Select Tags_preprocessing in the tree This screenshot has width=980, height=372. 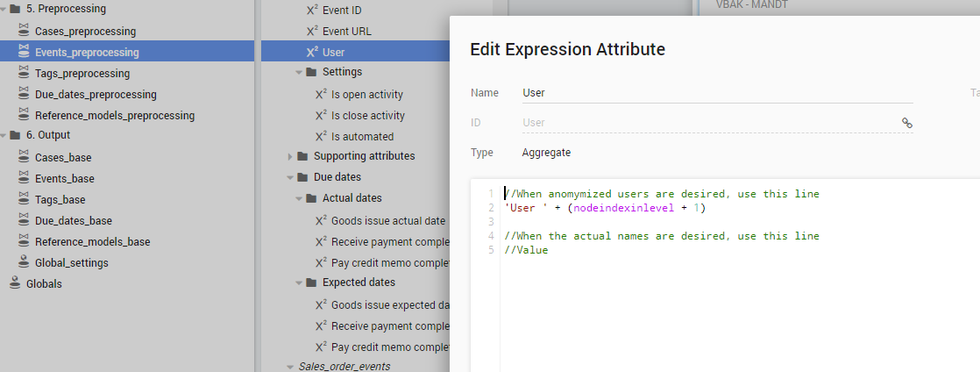click(82, 74)
